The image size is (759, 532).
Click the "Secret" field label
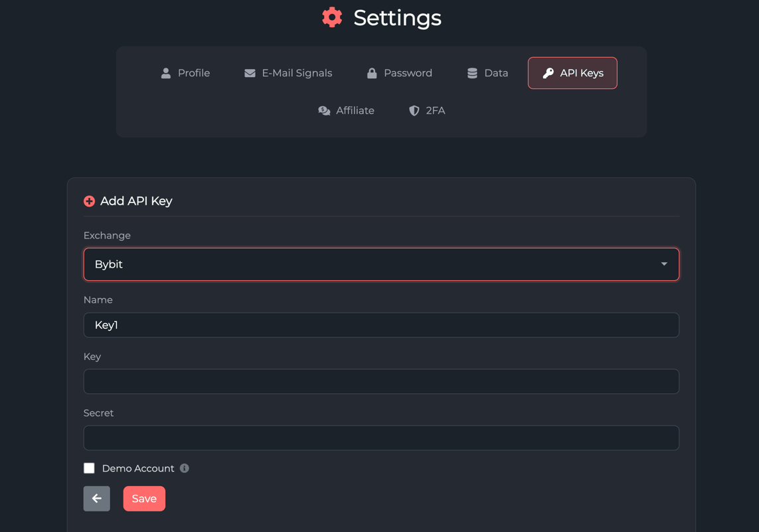click(x=98, y=413)
